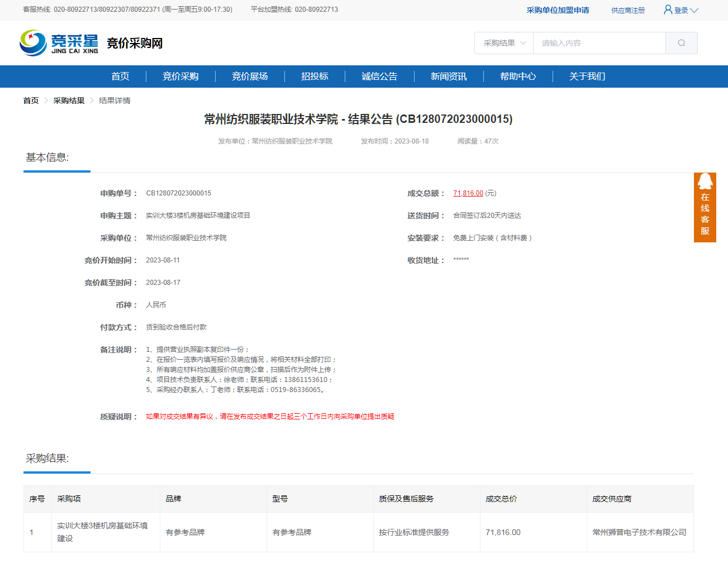Viewport: 728px width, 573px height.
Task: Click the 首页 breadcrumb link
Action: 31,101
